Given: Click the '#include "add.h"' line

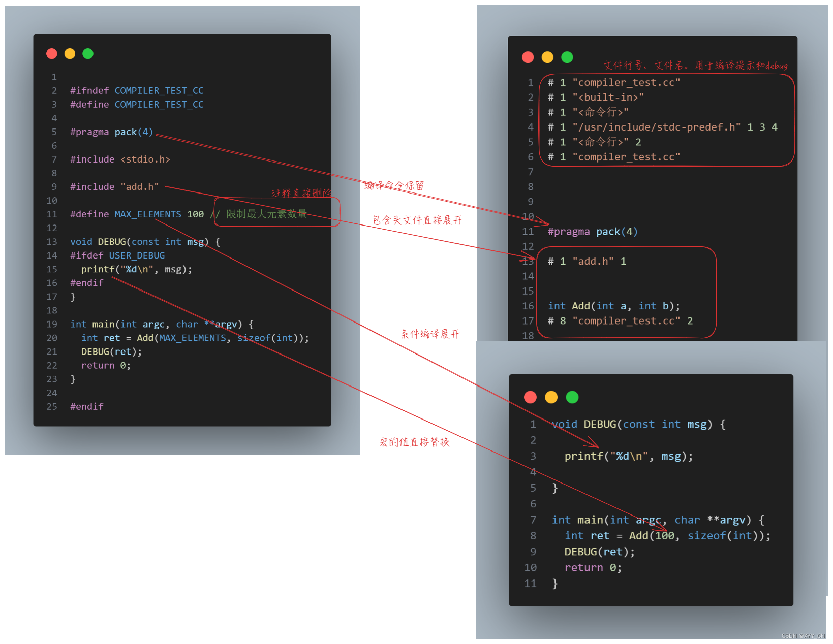Looking at the screenshot, I should pyautogui.click(x=114, y=187).
